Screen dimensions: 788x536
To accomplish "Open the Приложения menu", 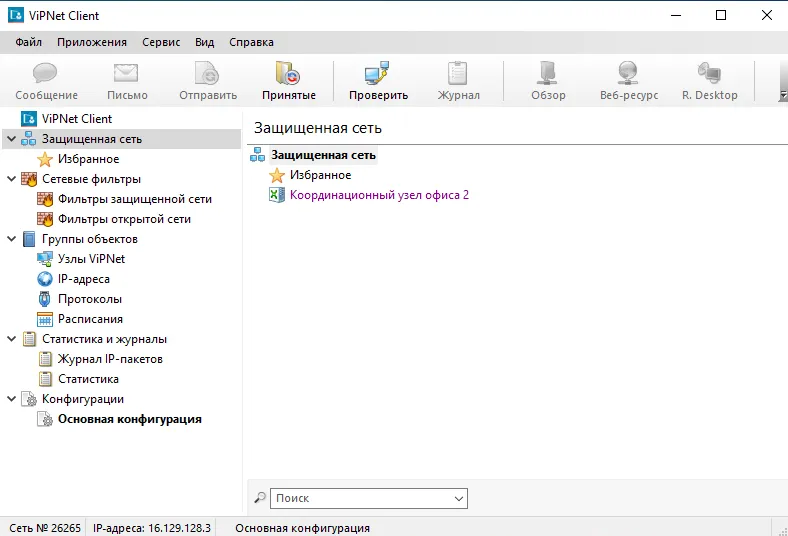I will click(92, 42).
